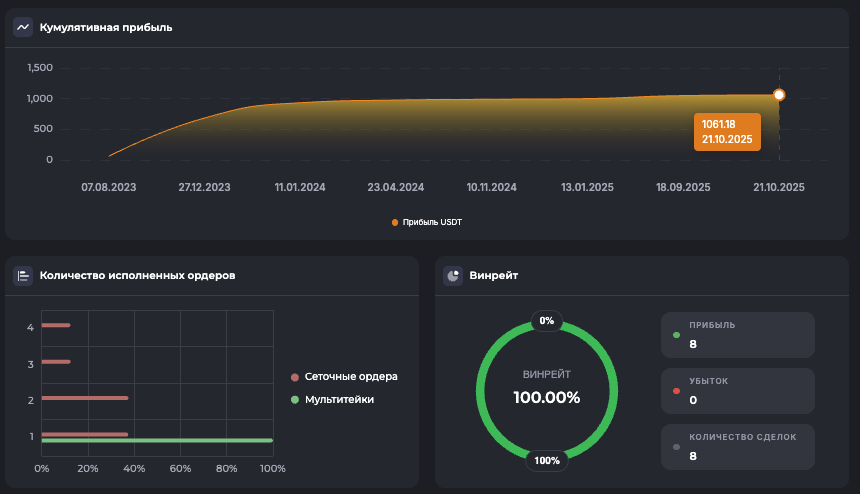Click the red grid orders bar at row 2
The width and height of the screenshot is (860, 494).
[x=85, y=398]
